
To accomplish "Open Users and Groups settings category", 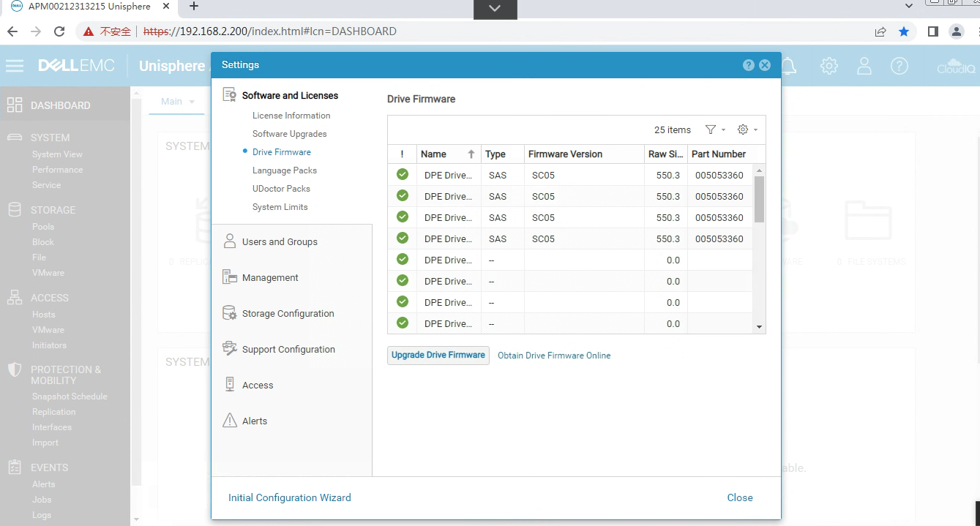I will (x=280, y=241).
